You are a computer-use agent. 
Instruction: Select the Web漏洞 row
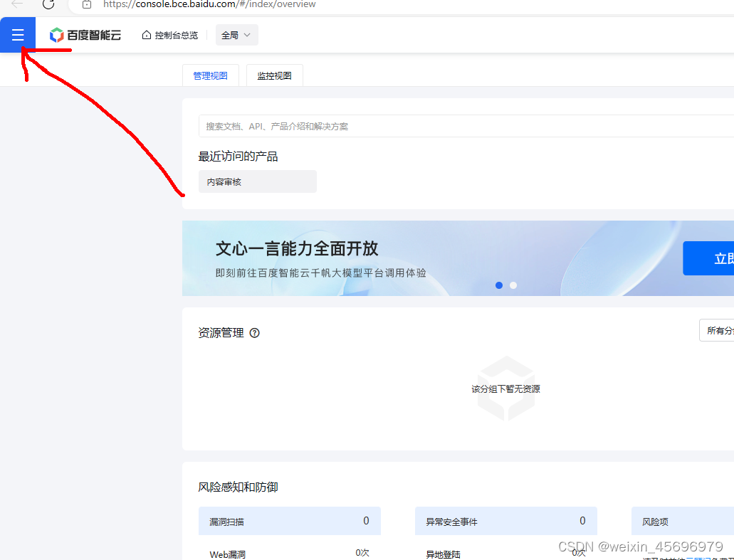(x=290, y=553)
